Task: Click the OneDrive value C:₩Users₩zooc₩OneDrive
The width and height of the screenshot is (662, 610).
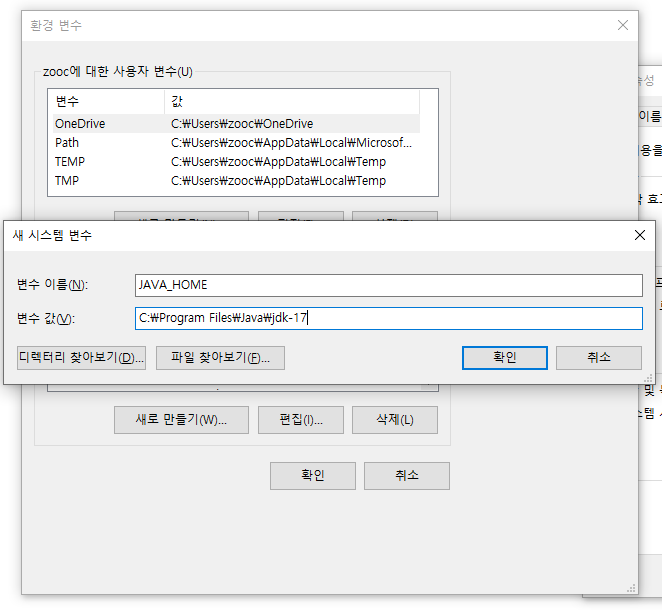Action: pyautogui.click(x=242, y=124)
